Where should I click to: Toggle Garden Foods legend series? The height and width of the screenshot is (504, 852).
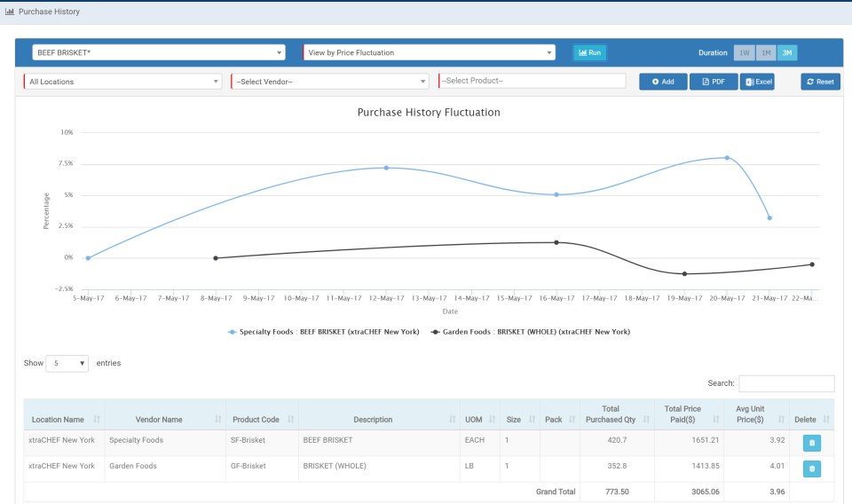point(531,332)
